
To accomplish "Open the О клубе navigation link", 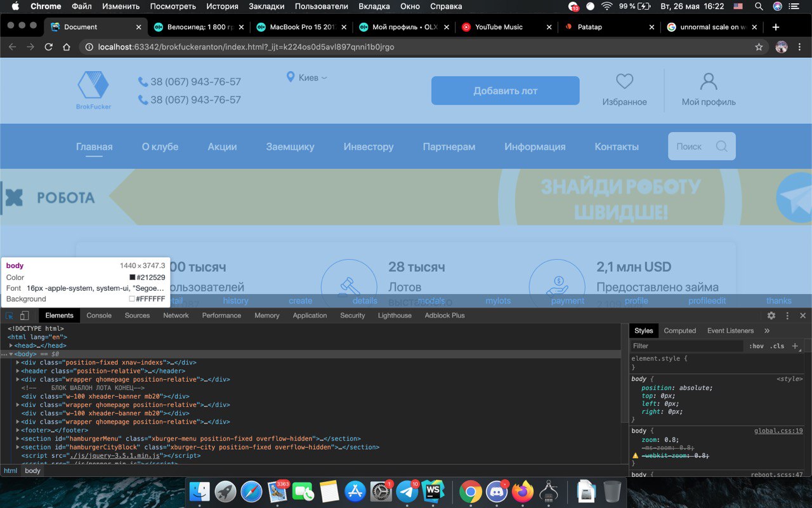I will [160, 147].
